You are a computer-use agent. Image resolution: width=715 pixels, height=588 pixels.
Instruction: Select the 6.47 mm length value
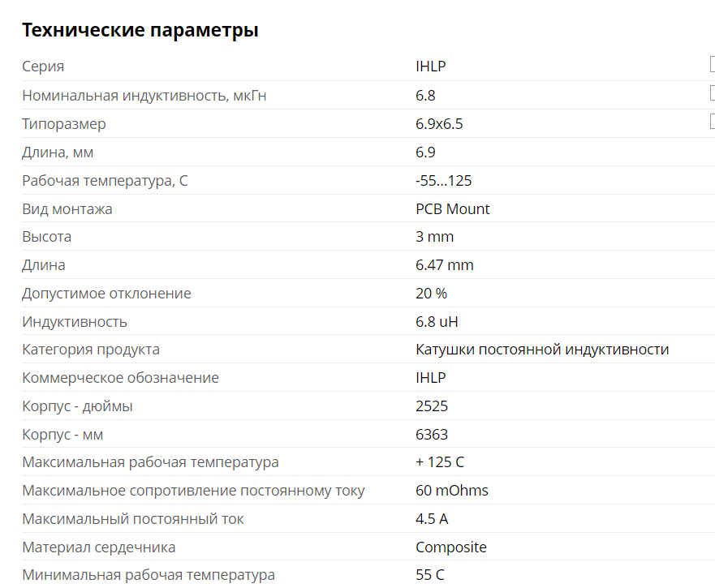pyautogui.click(x=445, y=265)
